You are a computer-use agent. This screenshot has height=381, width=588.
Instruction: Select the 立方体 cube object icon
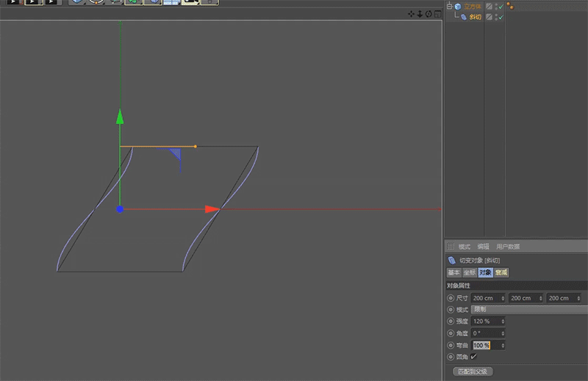pyautogui.click(x=457, y=7)
